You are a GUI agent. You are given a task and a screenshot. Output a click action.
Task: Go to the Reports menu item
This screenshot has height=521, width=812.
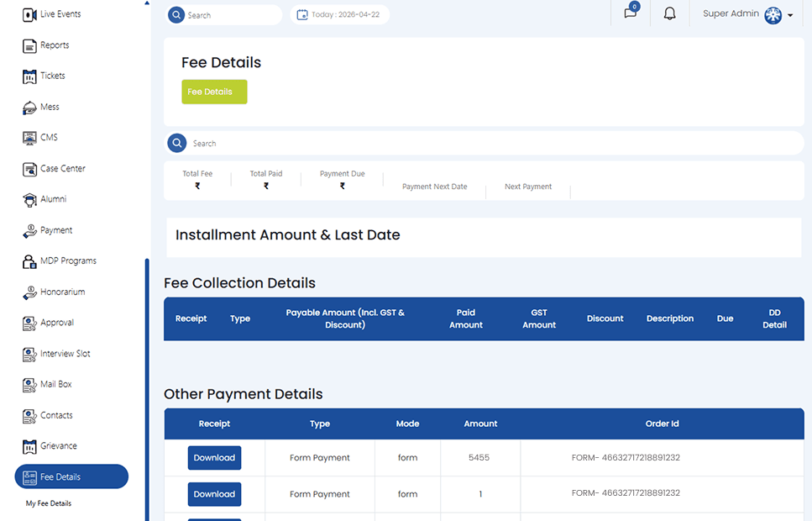[x=55, y=45]
